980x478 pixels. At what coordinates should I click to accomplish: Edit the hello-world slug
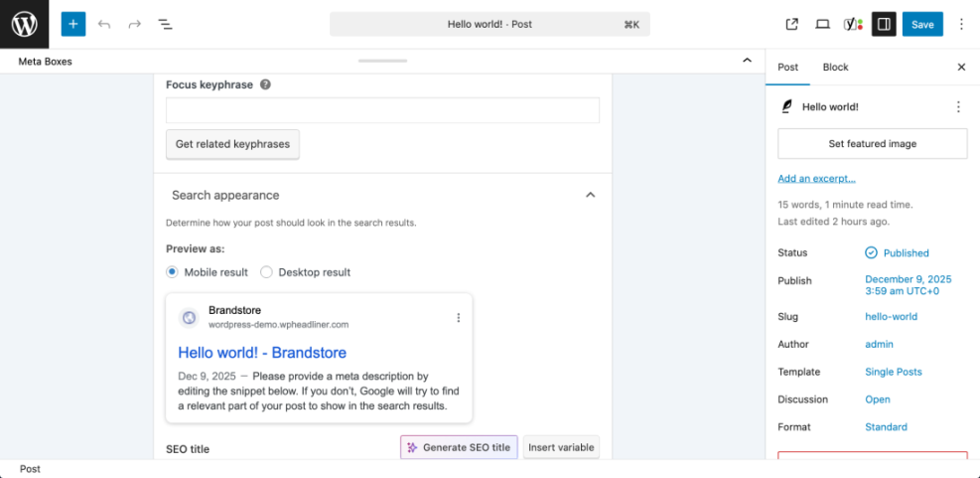point(892,317)
